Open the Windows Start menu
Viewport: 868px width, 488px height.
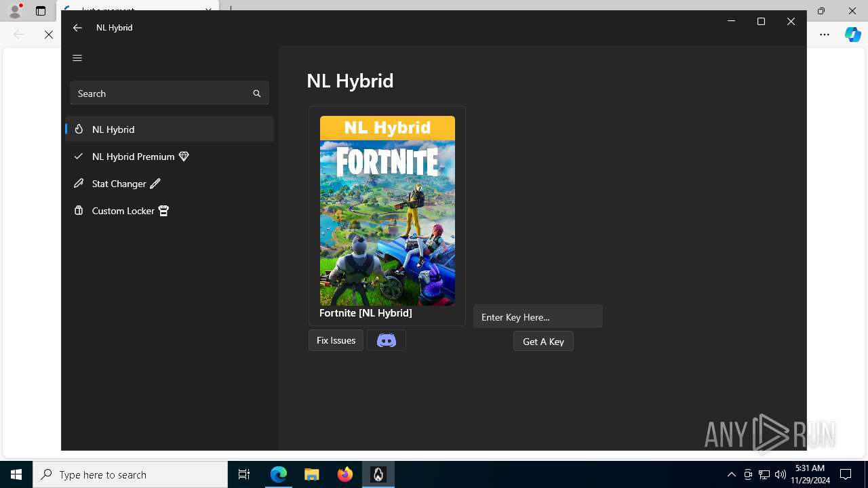(x=16, y=474)
